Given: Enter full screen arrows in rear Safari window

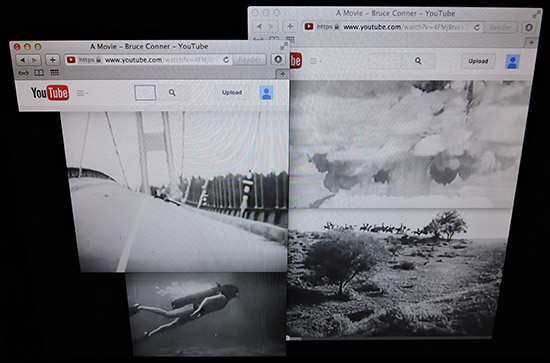Looking at the screenshot, I should [x=536, y=14].
